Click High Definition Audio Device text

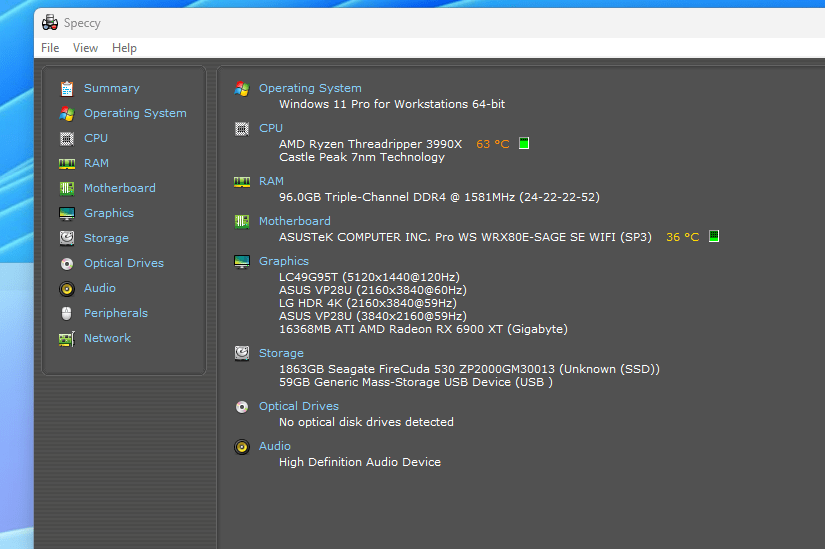pos(360,462)
